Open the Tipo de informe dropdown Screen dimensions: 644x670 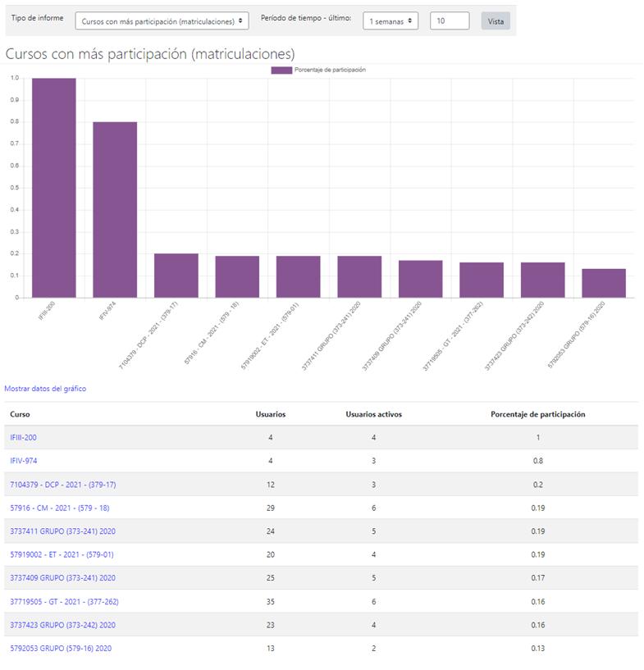tap(162, 21)
